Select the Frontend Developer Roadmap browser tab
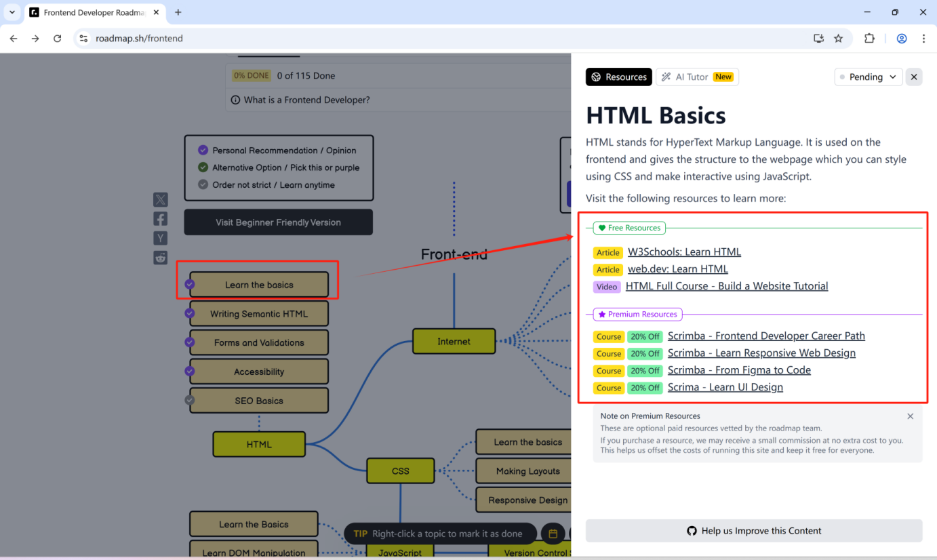Viewport: 937px width, 560px height. (x=94, y=12)
